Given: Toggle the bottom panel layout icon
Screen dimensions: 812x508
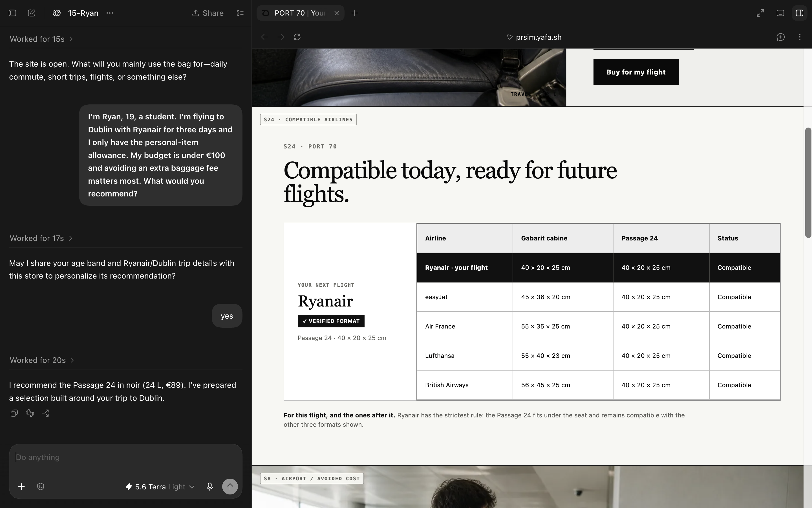Looking at the screenshot, I should tap(780, 13).
